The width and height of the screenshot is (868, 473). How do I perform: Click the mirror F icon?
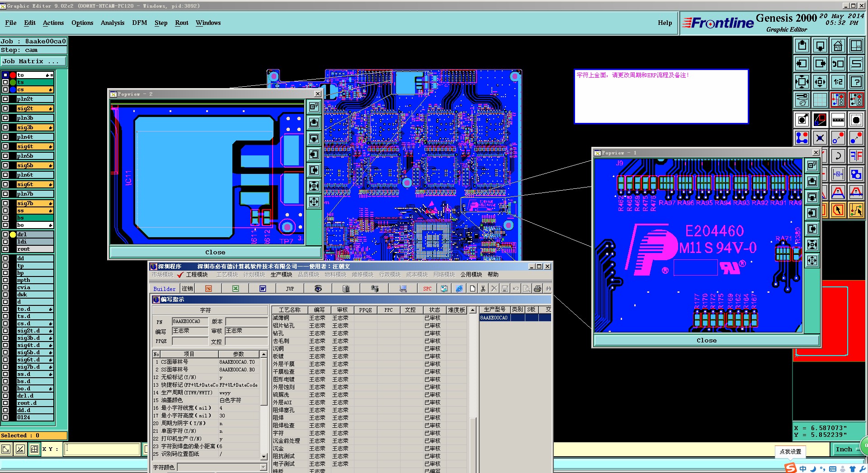point(856,156)
